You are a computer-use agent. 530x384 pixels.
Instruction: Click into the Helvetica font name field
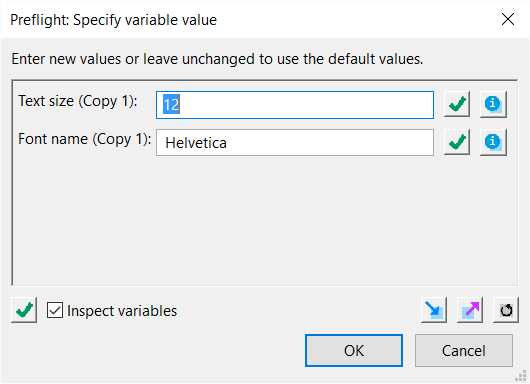point(295,143)
